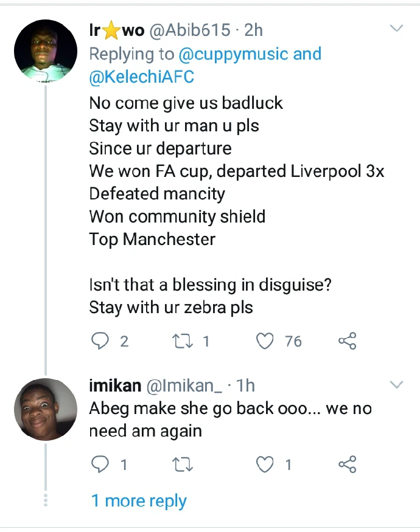The width and height of the screenshot is (420, 532).
Task: Expand the 1 more reply link
Action: click(139, 501)
